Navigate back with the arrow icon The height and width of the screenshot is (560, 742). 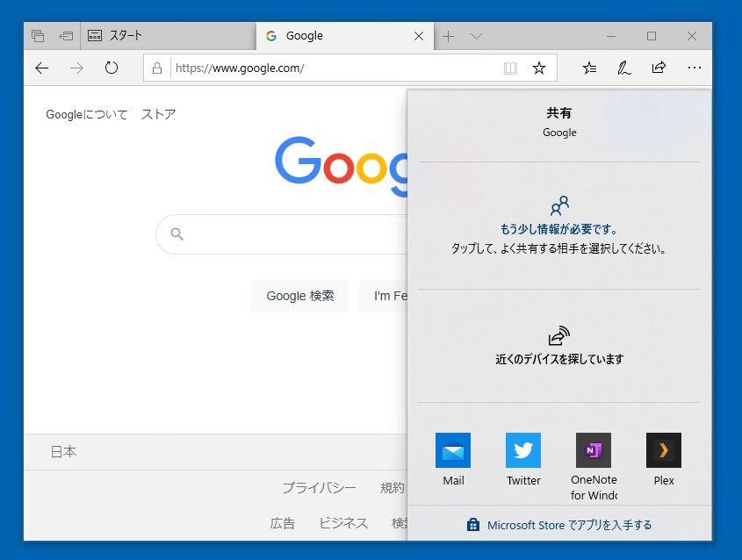[x=41, y=68]
